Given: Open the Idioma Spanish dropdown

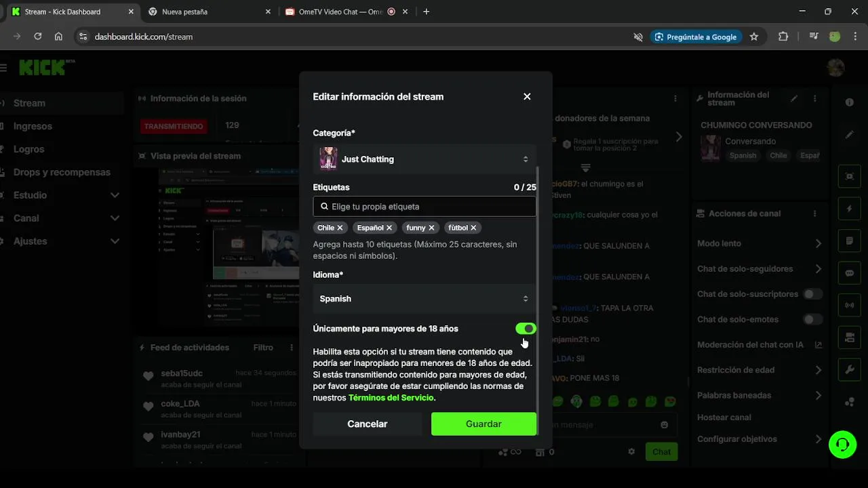Looking at the screenshot, I should 425,299.
